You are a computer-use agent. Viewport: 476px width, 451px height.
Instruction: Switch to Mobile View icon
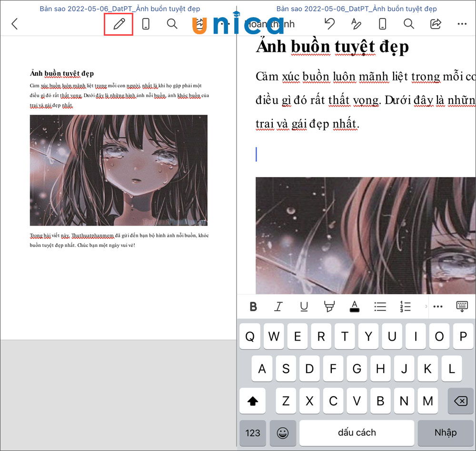[382, 24]
